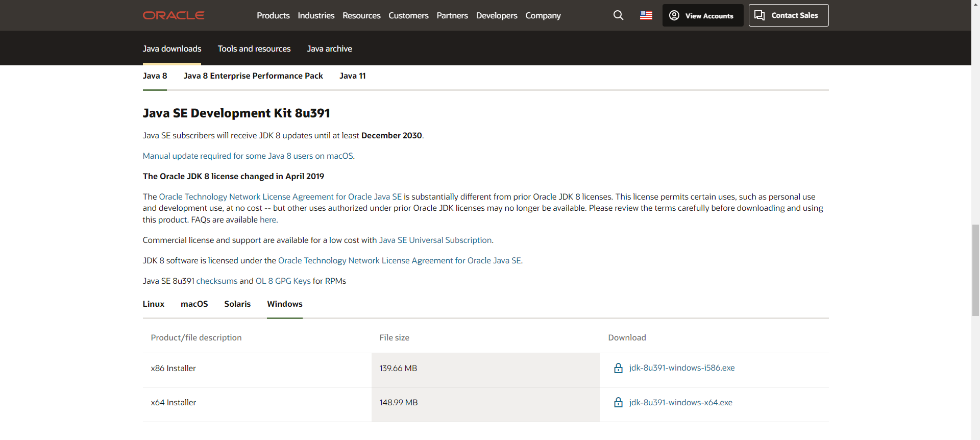Click the lock icon beside the x64 installer
The width and height of the screenshot is (980, 440).
pyautogui.click(x=618, y=403)
